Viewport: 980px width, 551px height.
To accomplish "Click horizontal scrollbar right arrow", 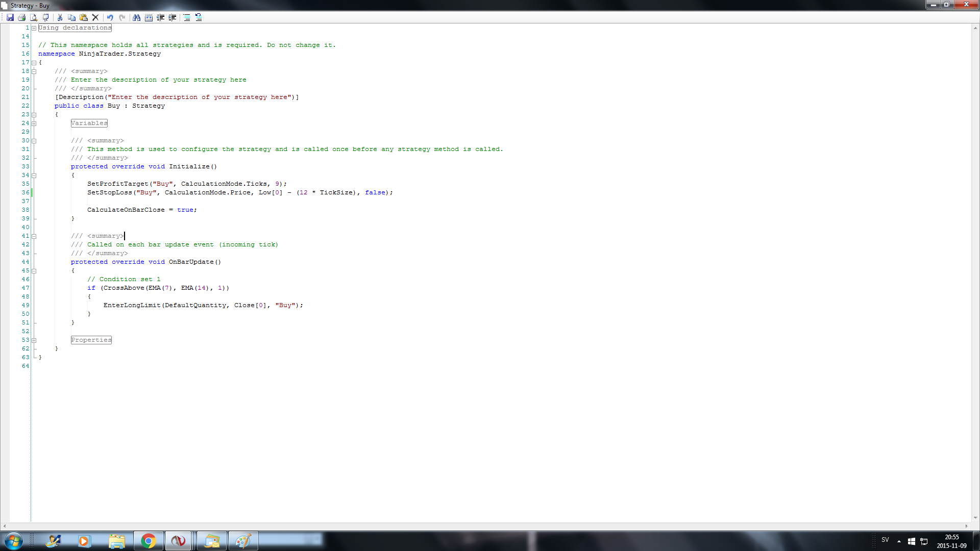I will (x=966, y=526).
